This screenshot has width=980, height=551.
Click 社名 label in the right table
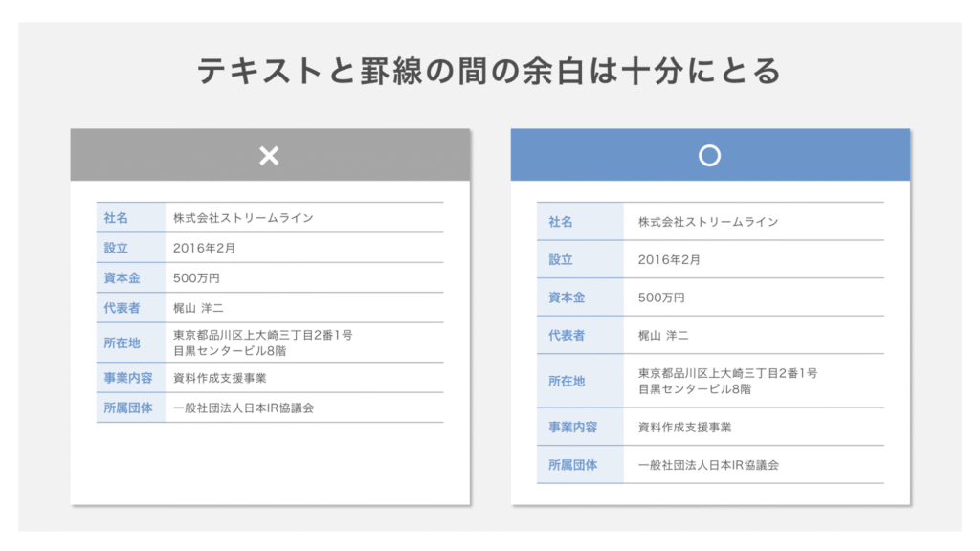tap(561, 222)
